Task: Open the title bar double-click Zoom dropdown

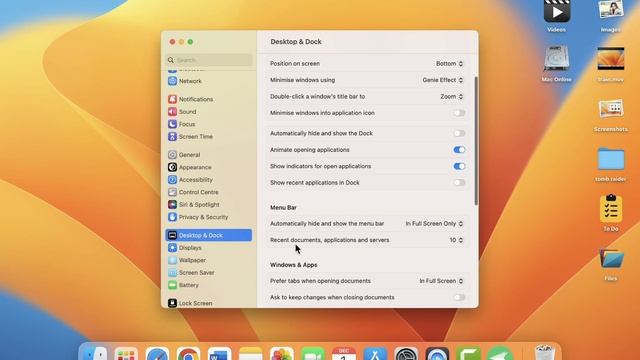Action: 451,97
